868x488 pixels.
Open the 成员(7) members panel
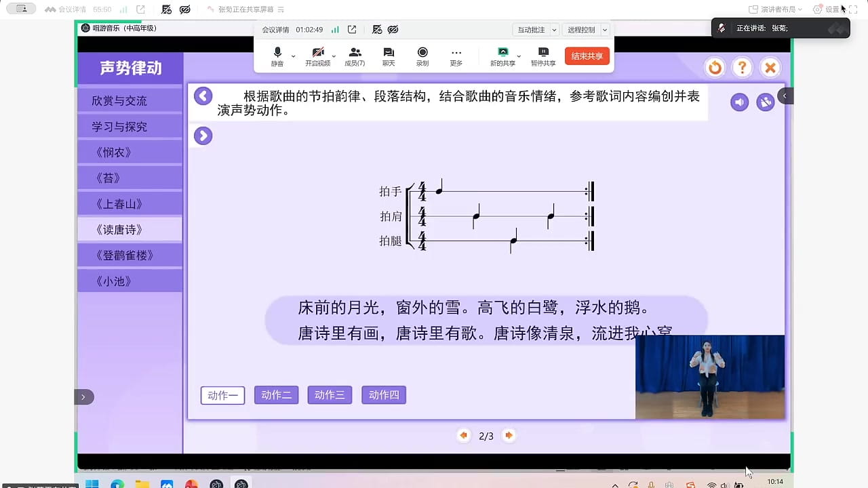point(355,56)
